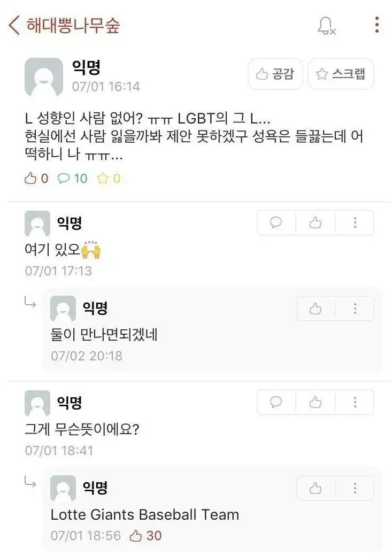Tap the 스크랩 scrap button

point(341,74)
